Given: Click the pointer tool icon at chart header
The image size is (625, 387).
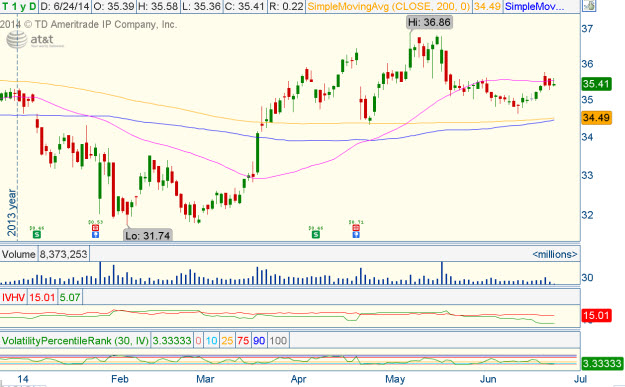Looking at the screenshot, I should click(x=590, y=6).
